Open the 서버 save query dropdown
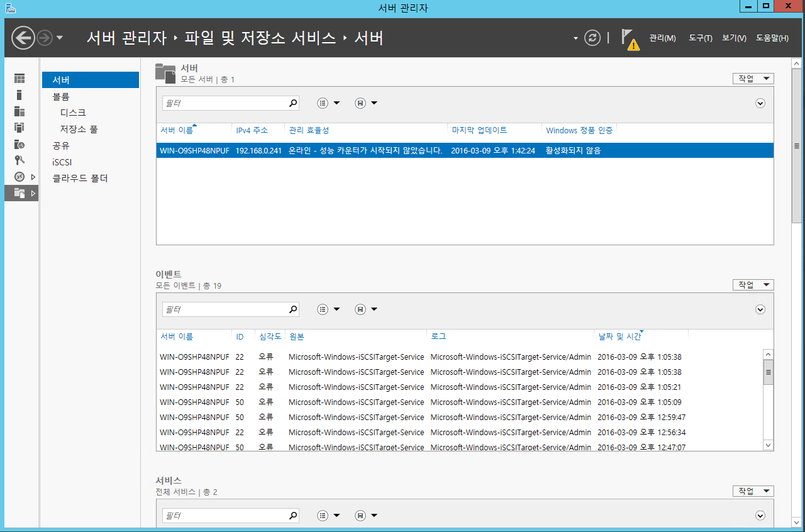Screen dimensions: 805x532 [366, 103]
